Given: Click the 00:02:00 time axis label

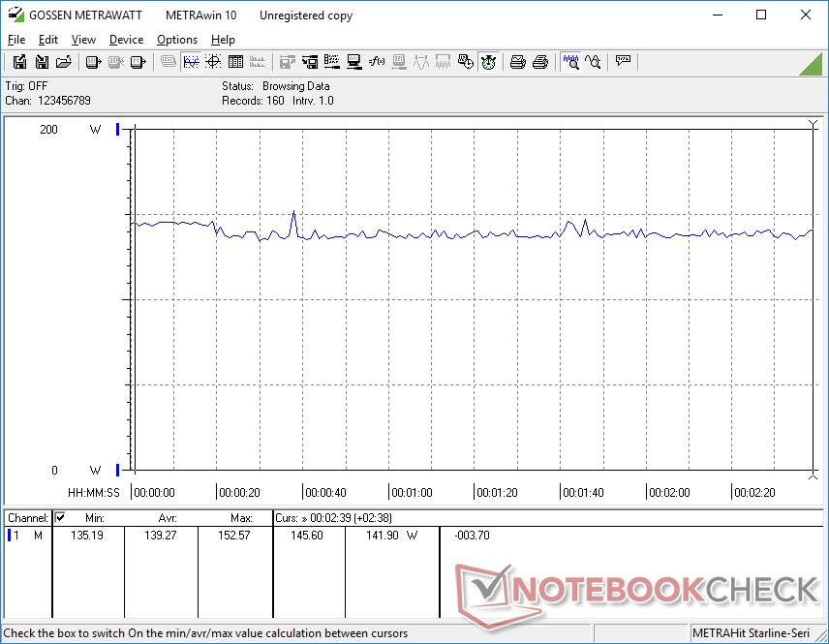Looking at the screenshot, I should coord(669,492).
